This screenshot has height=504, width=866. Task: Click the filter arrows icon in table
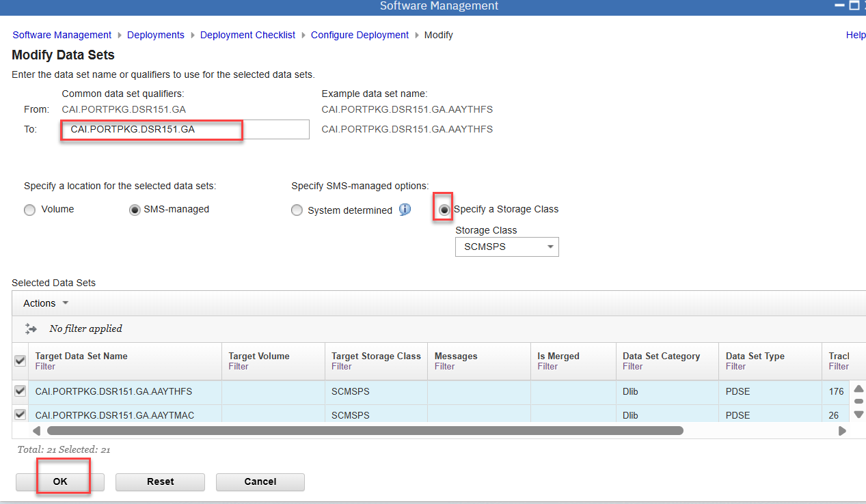click(x=31, y=328)
